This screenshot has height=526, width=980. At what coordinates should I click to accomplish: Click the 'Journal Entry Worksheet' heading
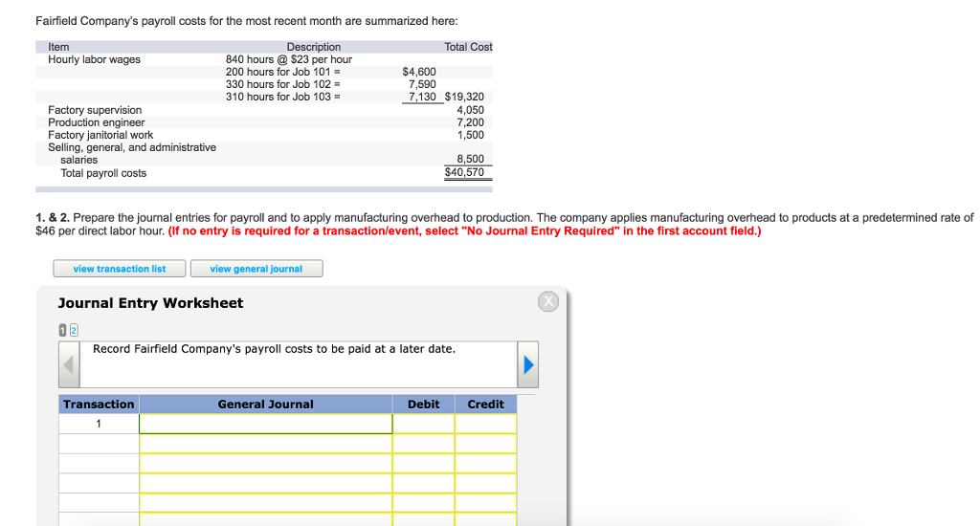coord(150,303)
